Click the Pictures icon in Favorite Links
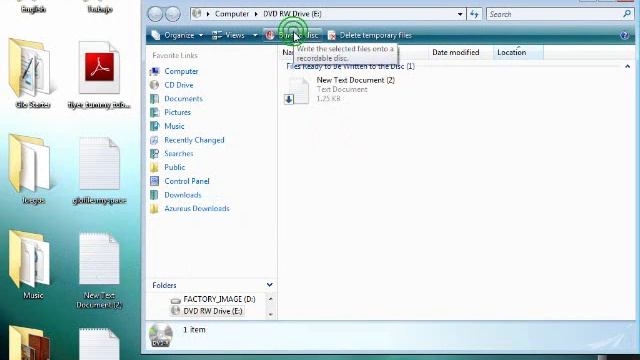This screenshot has width=640, height=360. pos(154,112)
